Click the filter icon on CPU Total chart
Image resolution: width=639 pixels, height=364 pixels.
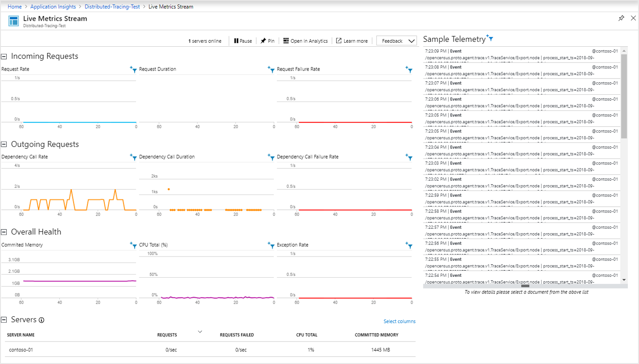(271, 245)
